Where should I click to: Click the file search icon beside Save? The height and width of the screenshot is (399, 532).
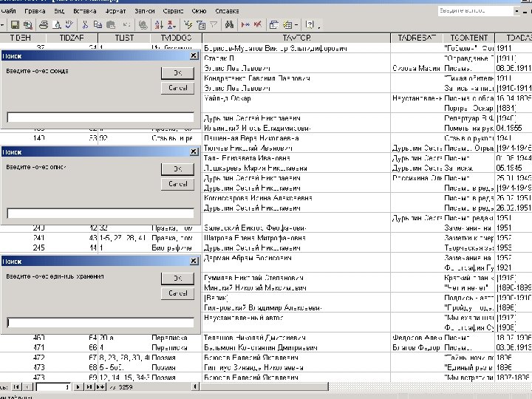[27, 24]
